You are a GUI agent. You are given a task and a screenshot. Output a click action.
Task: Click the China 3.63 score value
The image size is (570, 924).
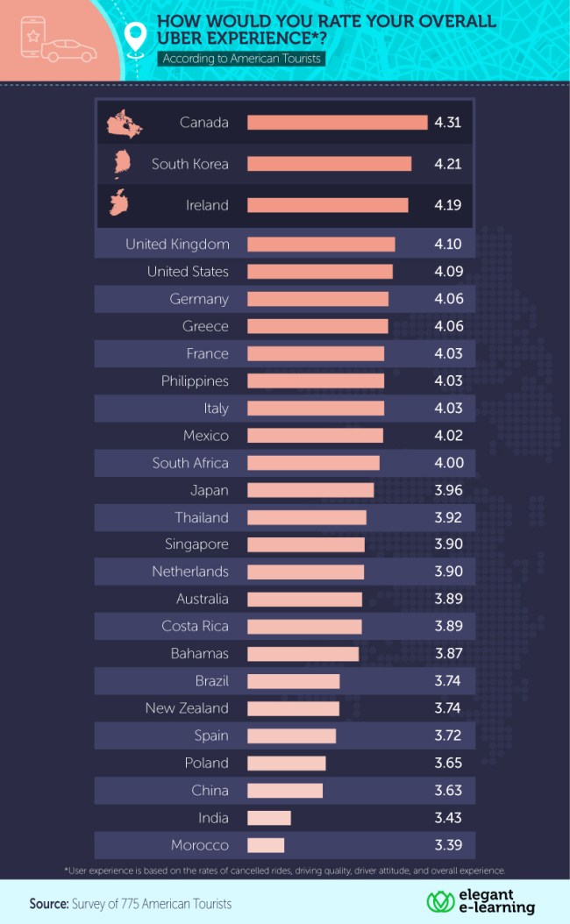click(x=448, y=790)
